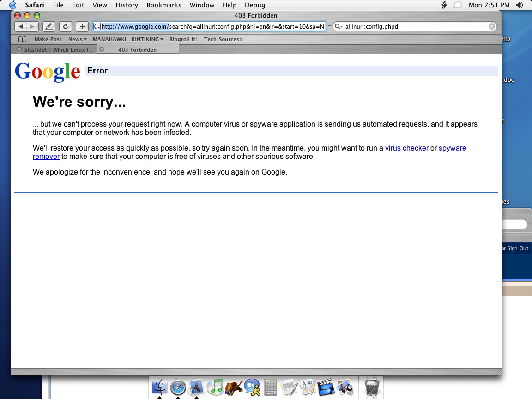
Task: Click inside the allinurl:config.phpd search field
Action: (416, 26)
